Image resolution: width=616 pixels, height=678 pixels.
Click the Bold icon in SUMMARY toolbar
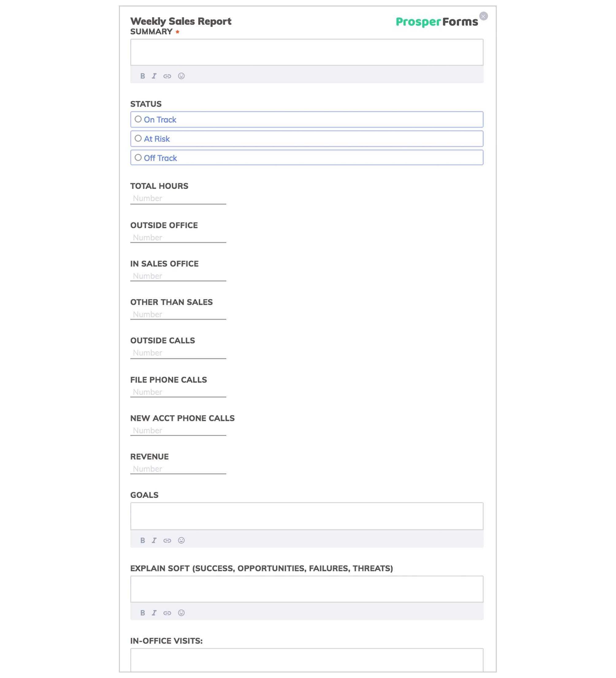[x=143, y=75]
